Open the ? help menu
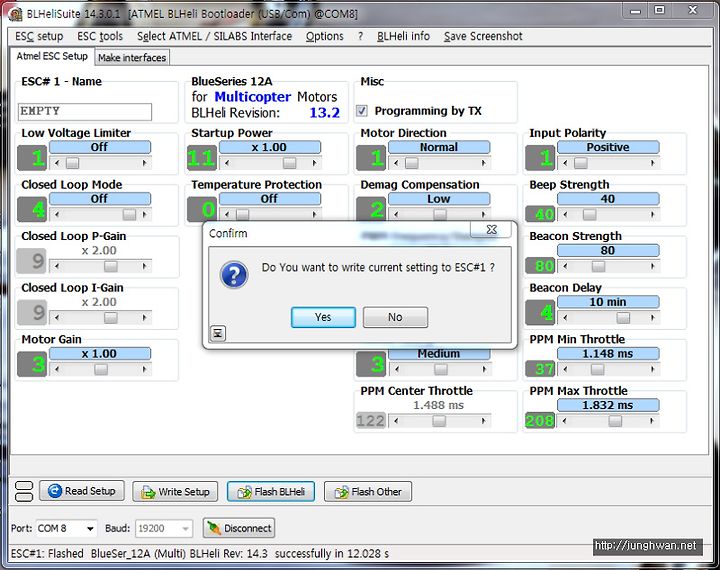The height and width of the screenshot is (570, 720). point(360,36)
